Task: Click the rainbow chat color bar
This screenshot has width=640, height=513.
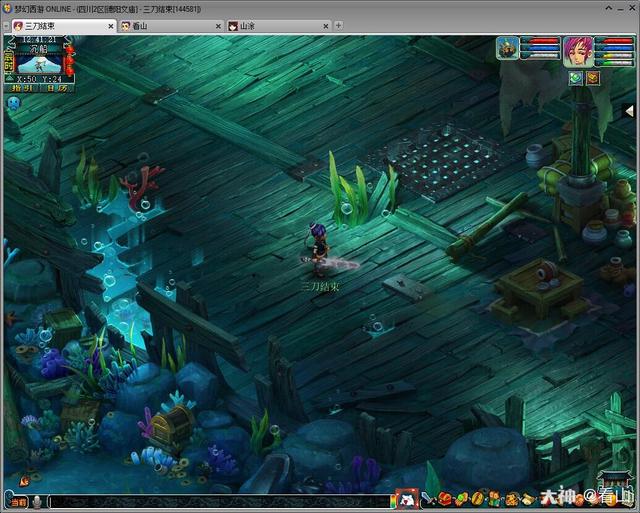Action: (x=393, y=502)
